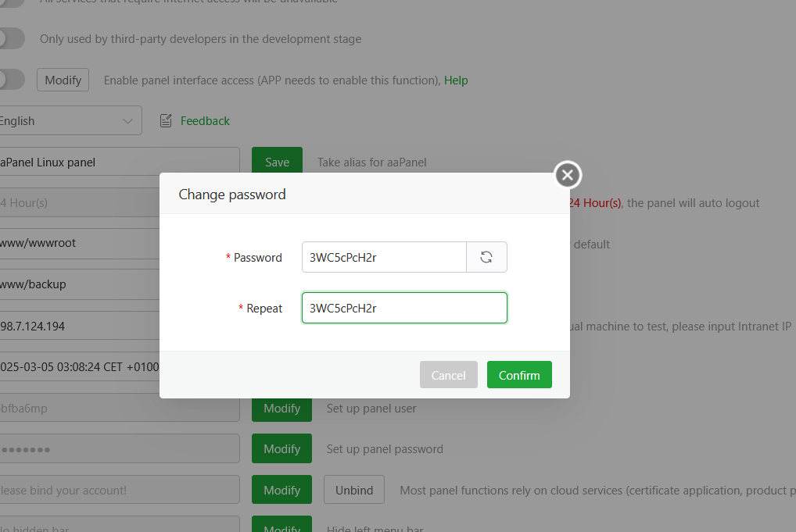Close the Change password dialog

568,175
